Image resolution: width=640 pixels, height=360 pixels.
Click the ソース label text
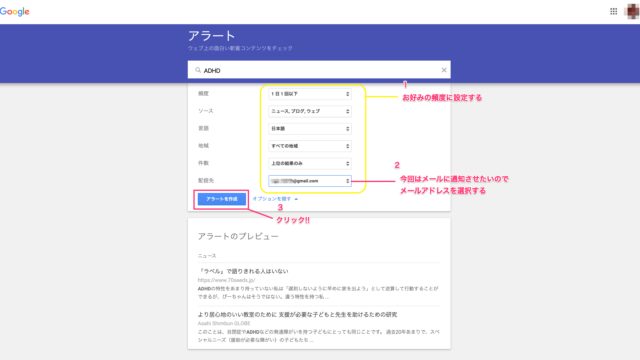tap(206, 111)
